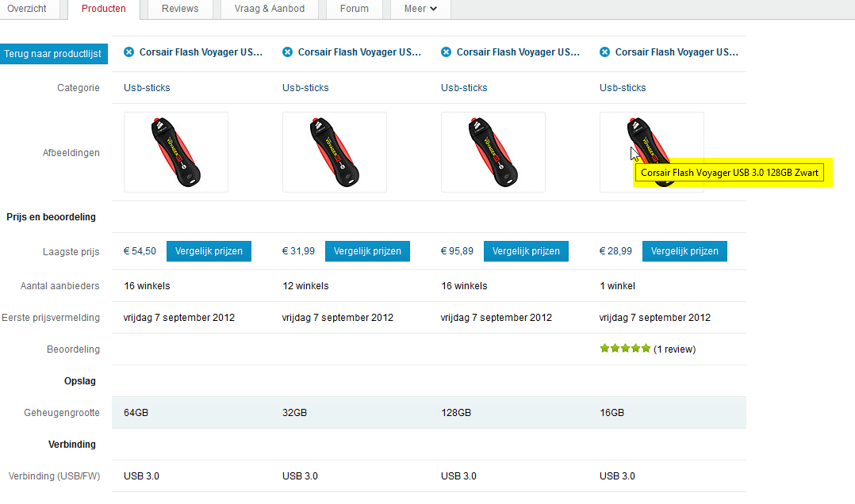Go to the Vraag & Aanbod tab
This screenshot has width=855, height=504.
click(x=270, y=9)
